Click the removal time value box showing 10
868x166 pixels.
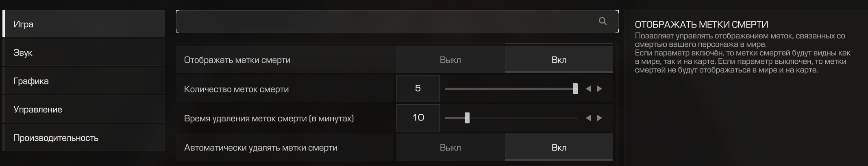(x=418, y=118)
